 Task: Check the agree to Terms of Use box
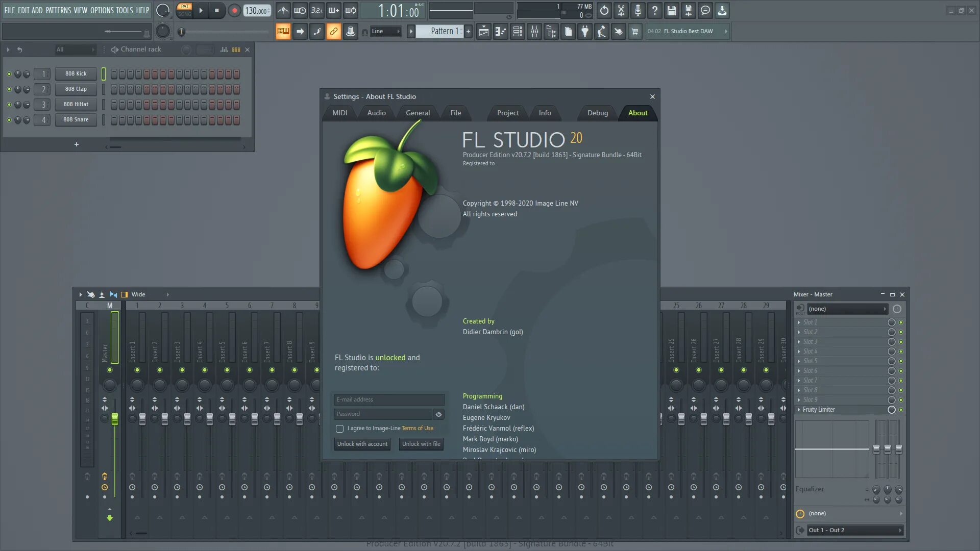pos(339,429)
